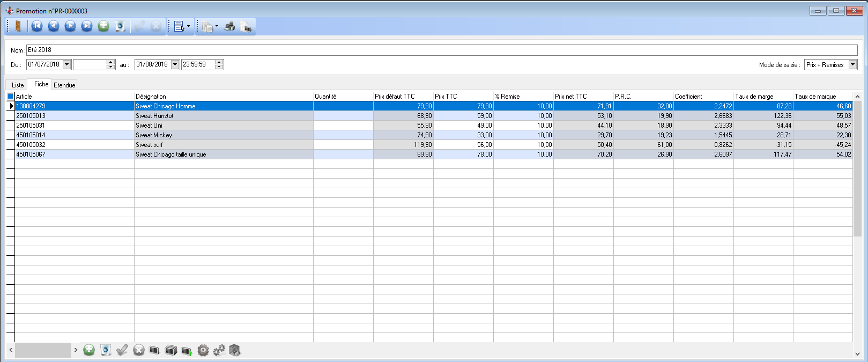Open the Mode de saisie dropdown
This screenshot has height=362, width=868.
pyautogui.click(x=852, y=65)
